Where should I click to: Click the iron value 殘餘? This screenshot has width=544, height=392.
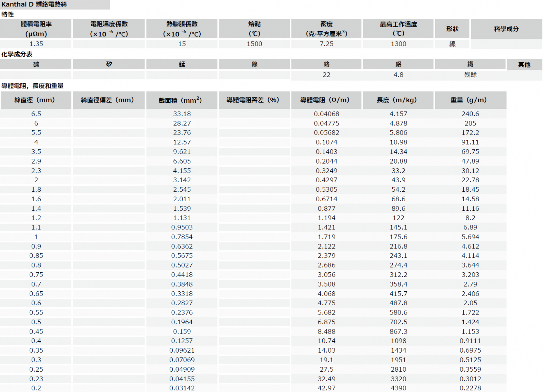point(470,75)
